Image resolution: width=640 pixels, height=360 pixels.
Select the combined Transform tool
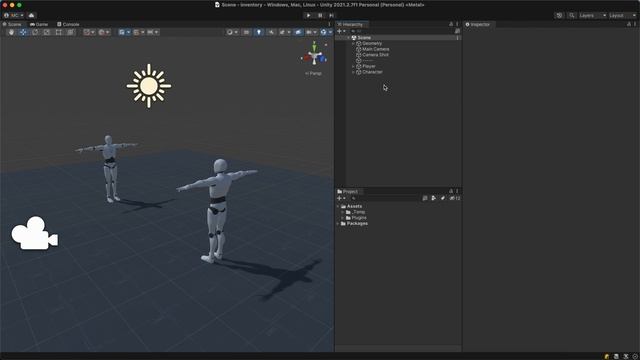tap(70, 32)
